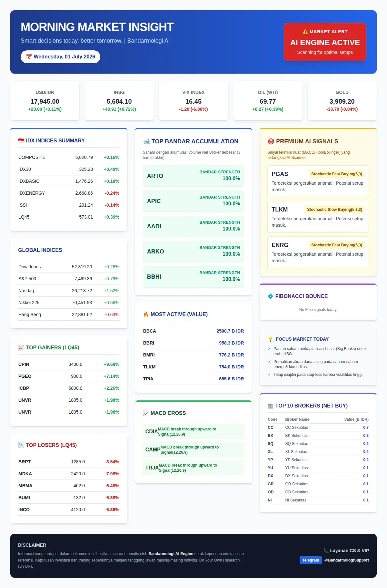The width and height of the screenshot is (387, 588).
Task: Click the building icon in Top 10 Brokers
Action: click(x=271, y=406)
